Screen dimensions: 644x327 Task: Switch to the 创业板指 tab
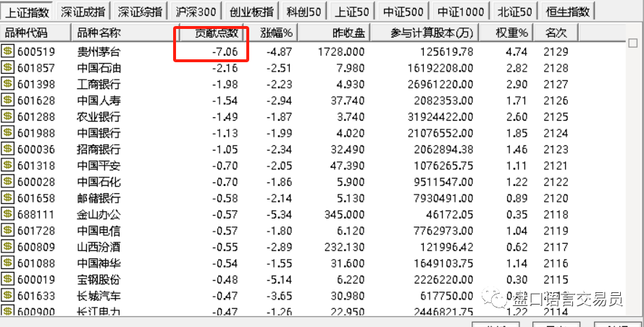251,12
